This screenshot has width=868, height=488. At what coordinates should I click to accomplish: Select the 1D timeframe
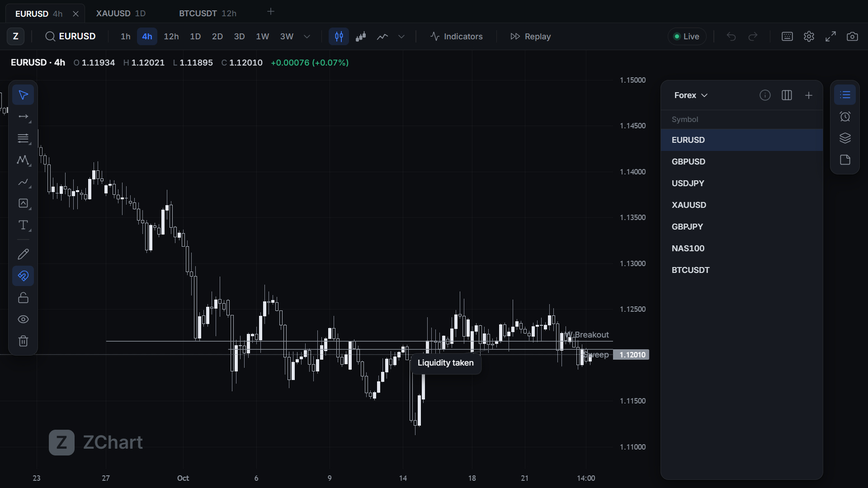[x=195, y=37]
